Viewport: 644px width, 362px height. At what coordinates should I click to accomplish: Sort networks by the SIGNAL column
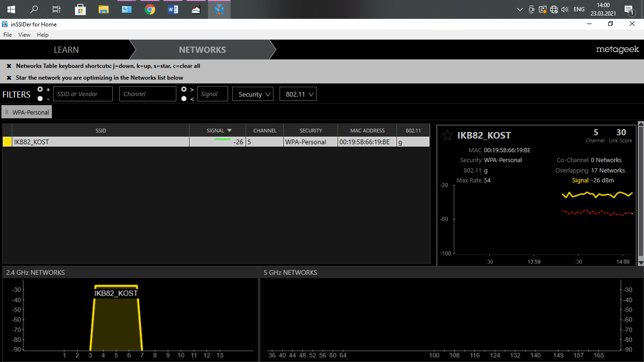coord(217,131)
